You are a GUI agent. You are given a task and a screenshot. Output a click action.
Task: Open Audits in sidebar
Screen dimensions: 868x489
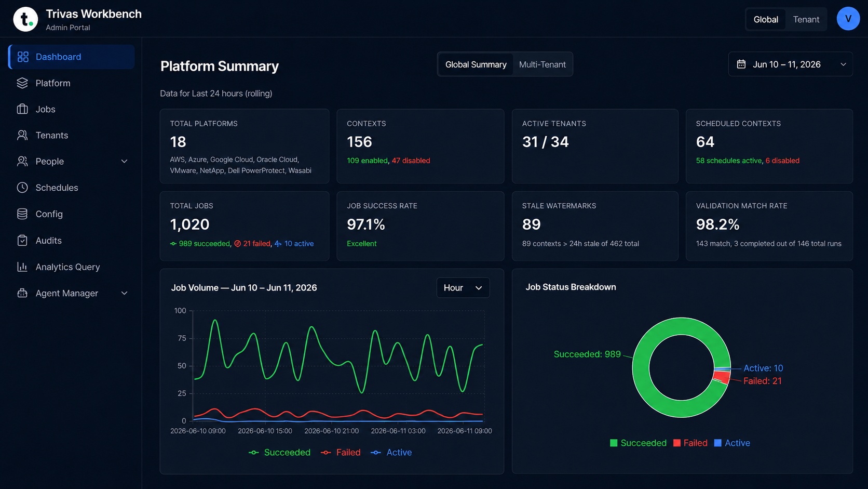coord(71,241)
